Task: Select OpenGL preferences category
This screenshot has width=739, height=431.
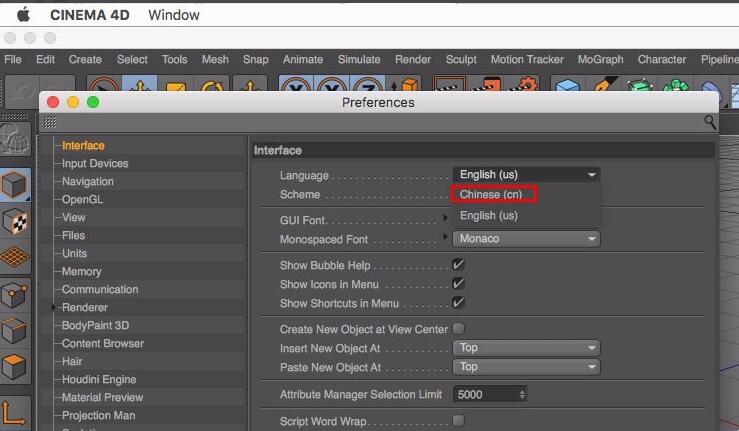Action: [82, 199]
